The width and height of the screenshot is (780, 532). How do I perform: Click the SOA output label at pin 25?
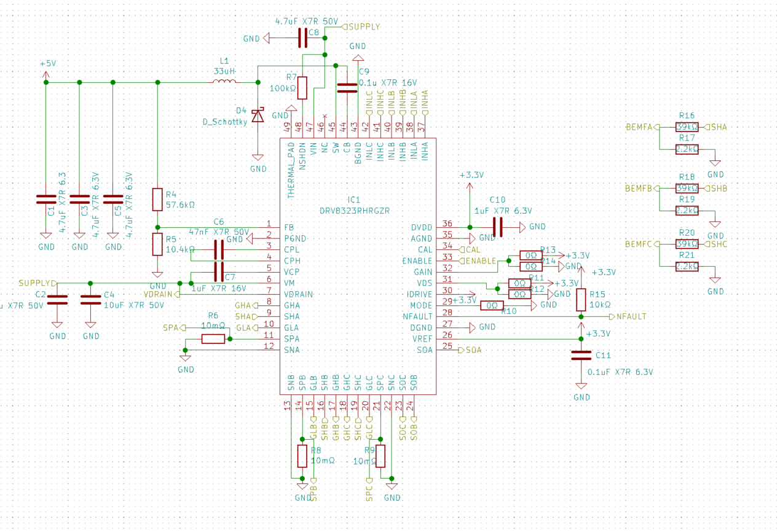coord(471,350)
